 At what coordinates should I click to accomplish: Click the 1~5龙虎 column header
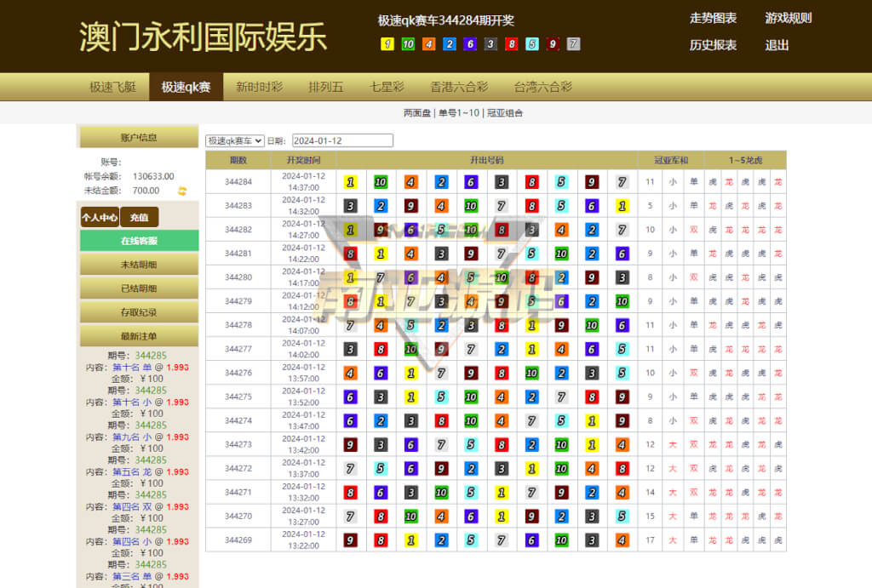click(745, 160)
